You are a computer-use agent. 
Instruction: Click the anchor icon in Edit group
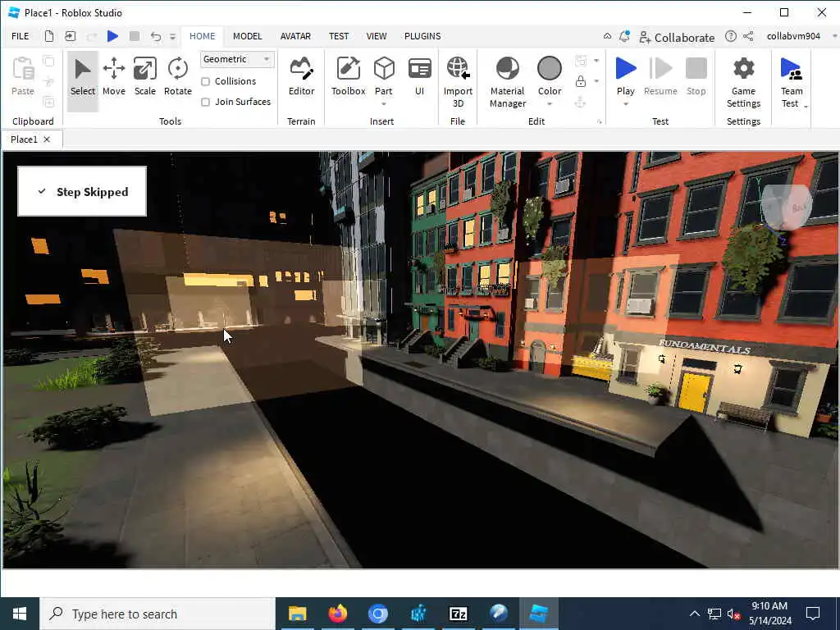[x=580, y=102]
